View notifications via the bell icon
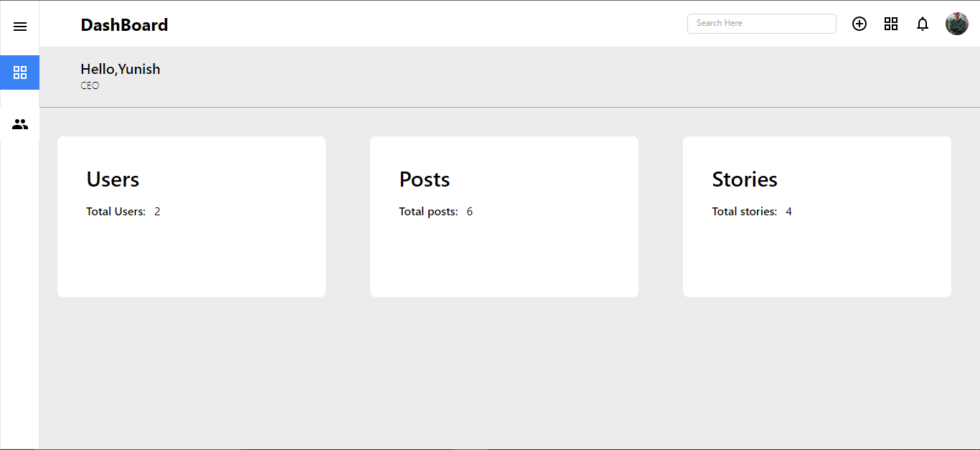The height and width of the screenshot is (450, 980). (923, 24)
